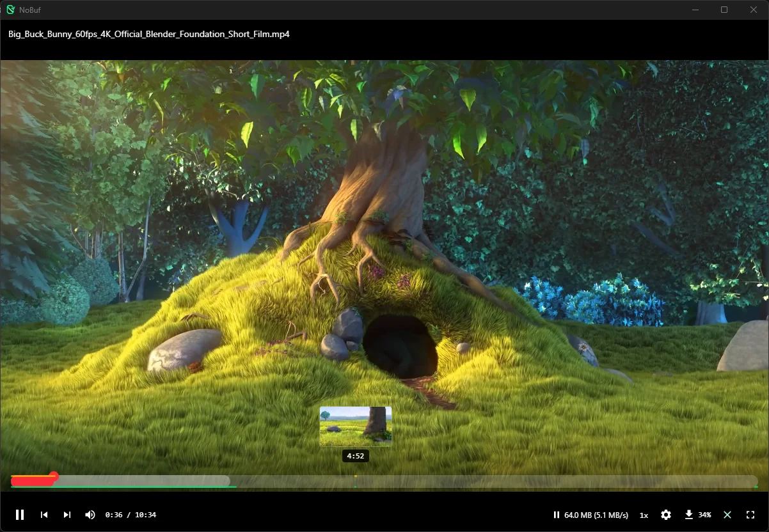This screenshot has width=769, height=532.
Task: Click the 0:36 / 10:34 time display
Action: click(x=131, y=515)
